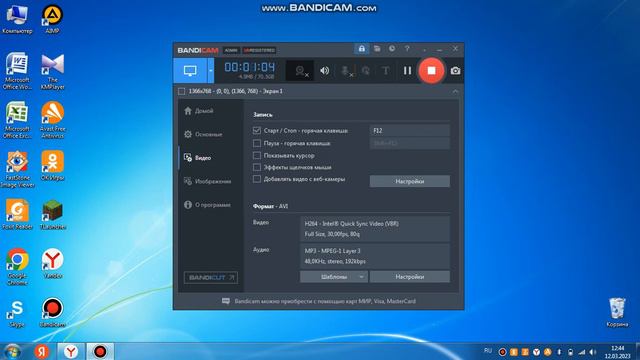Image resolution: width=640 pixels, height=360 pixels.
Task: Click the Bandicam taskbar button
Action: pos(100,351)
